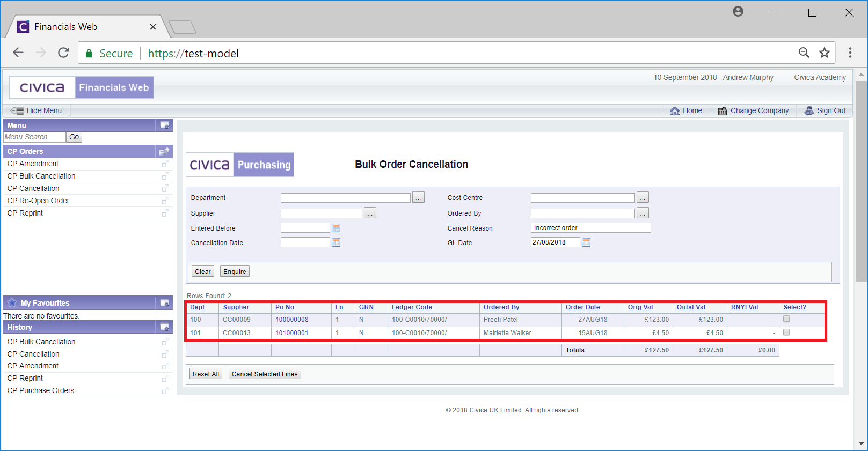Open CP Amendment in CP Orders menu

33,164
